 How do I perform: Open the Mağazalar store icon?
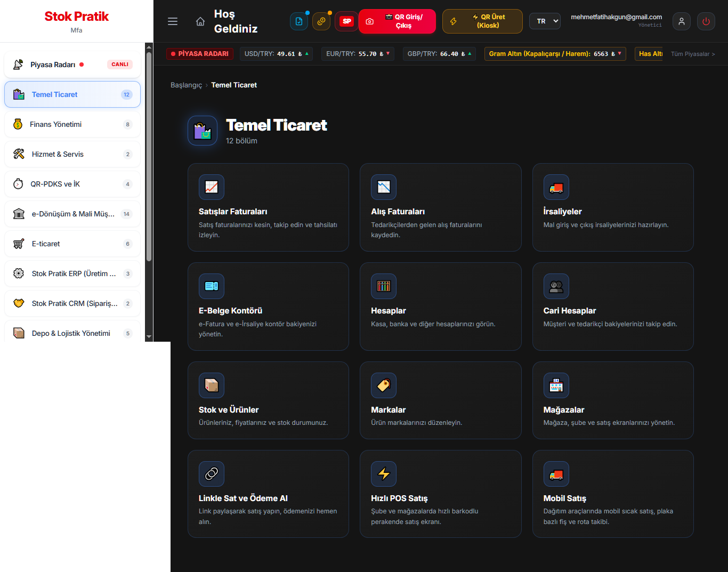[556, 385]
